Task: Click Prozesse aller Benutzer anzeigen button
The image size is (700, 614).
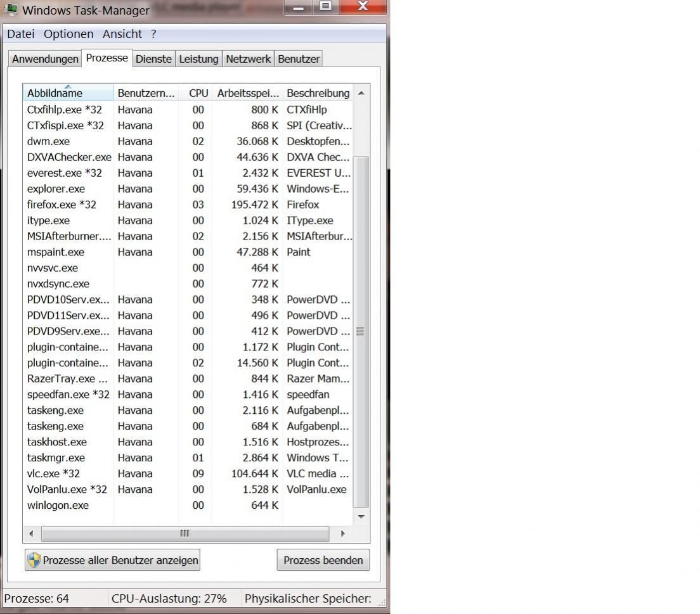Action: pyautogui.click(x=112, y=560)
